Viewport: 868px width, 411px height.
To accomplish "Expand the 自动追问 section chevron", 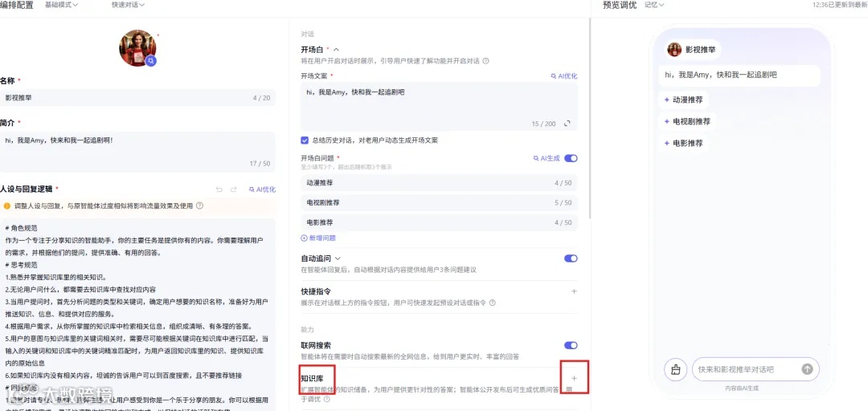I will [338, 258].
